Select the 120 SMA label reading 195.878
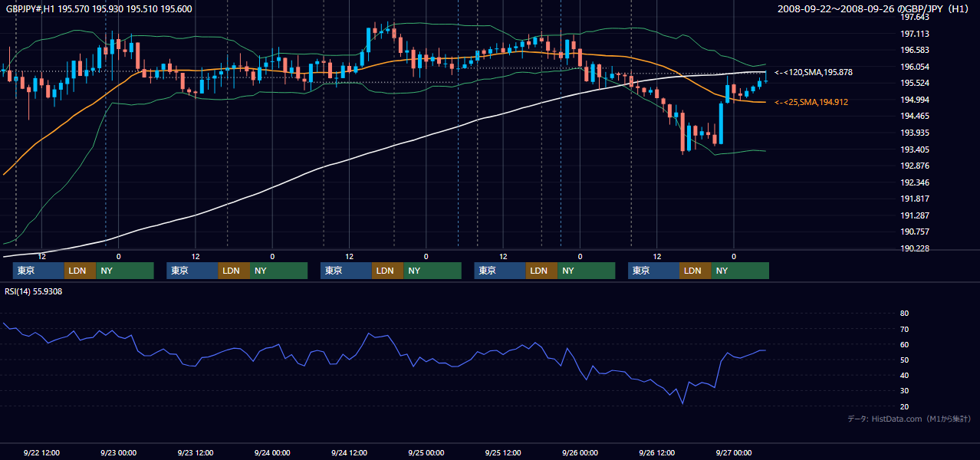 (814, 72)
